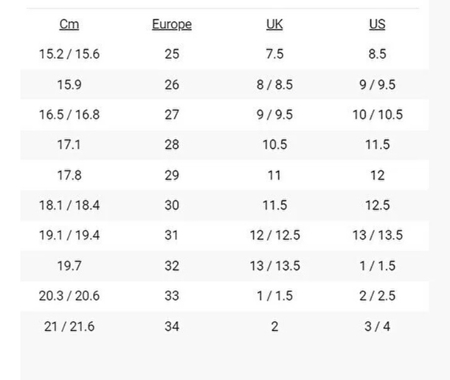The image size is (450, 380).
Task: Click the 20.3 / 20.6 cm cell
Action: pos(69,296)
